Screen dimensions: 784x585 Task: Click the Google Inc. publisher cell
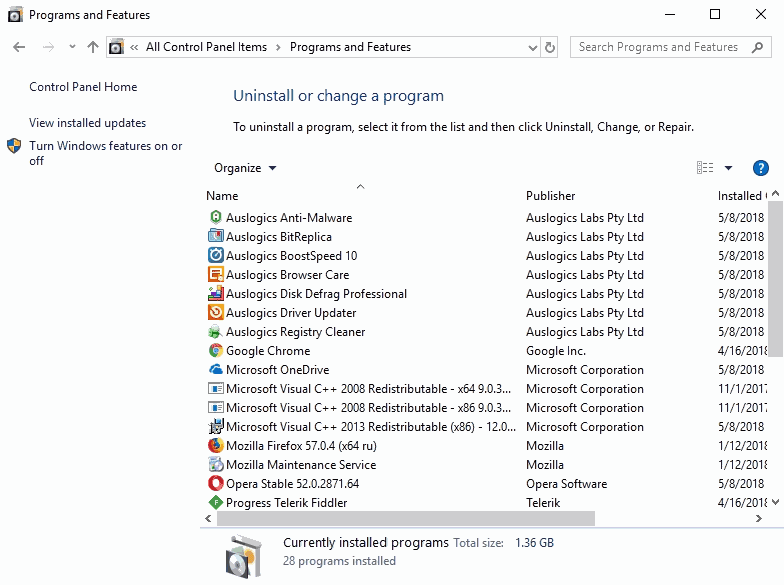point(556,351)
